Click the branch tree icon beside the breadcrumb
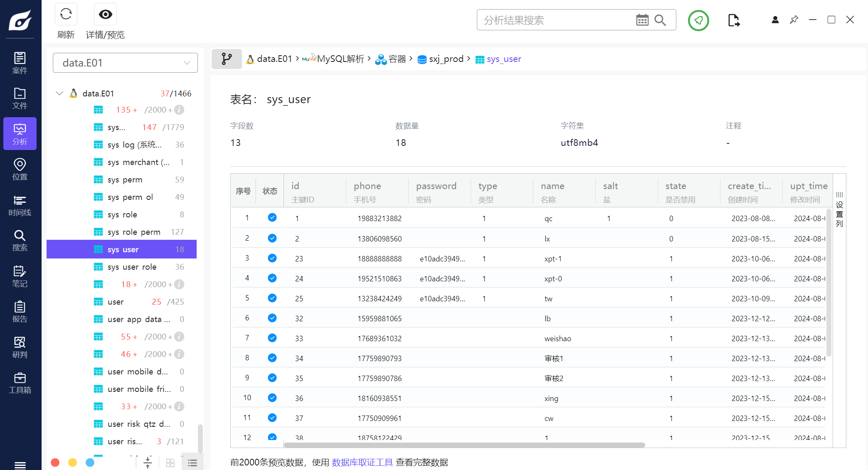868x470 pixels. pos(227,59)
